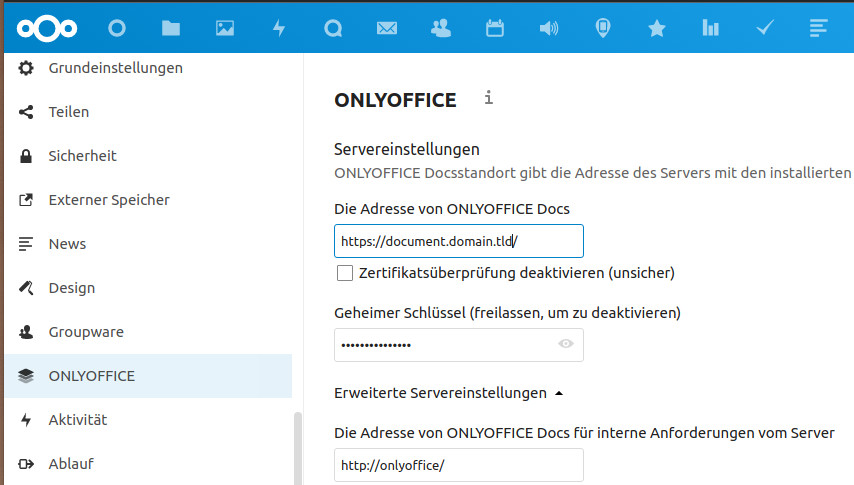Image resolution: width=854 pixels, height=485 pixels.
Task: Open the Calendar app icon
Action: click(x=495, y=28)
